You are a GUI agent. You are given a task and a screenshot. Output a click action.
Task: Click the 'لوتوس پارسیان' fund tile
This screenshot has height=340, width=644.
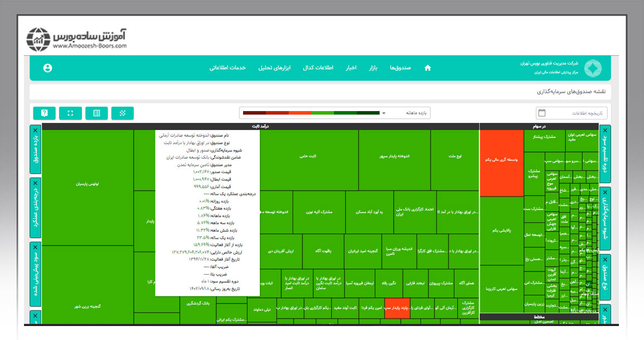pos(88,183)
